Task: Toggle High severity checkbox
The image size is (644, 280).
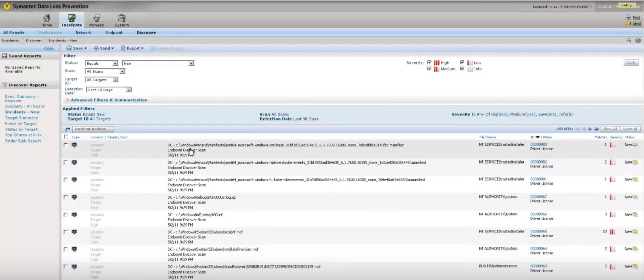Action: [429, 62]
